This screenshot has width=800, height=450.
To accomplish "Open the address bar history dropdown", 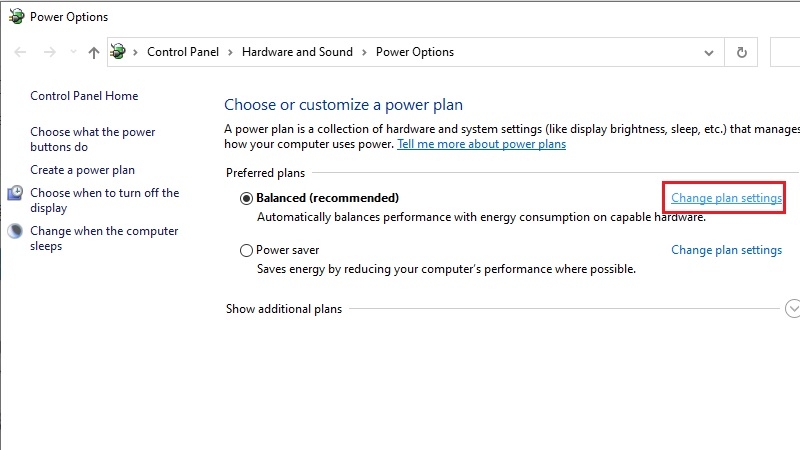I will click(x=709, y=52).
